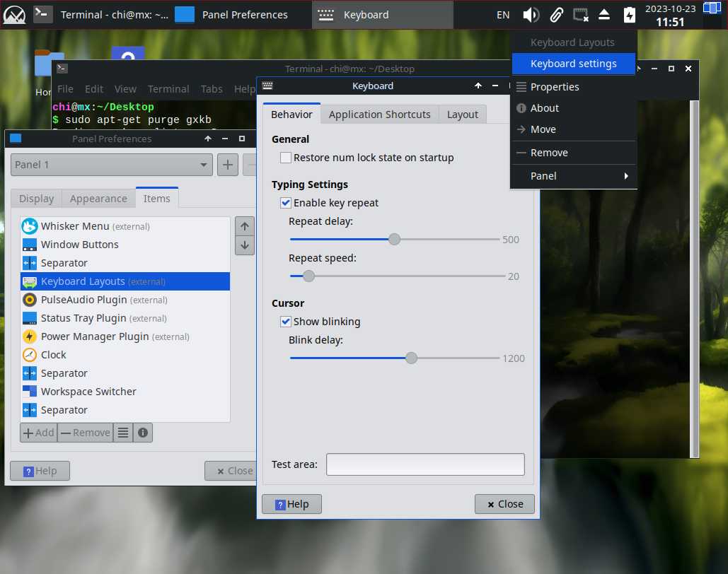Switch to Terminal task in the window list
Viewport: 728px width, 574px height.
102,15
